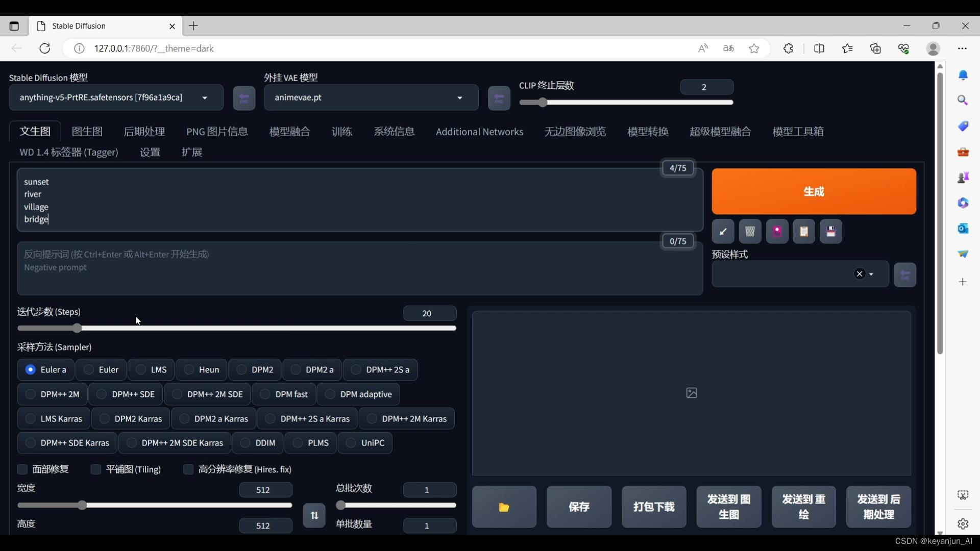Save prompt as style with floppy icon
The width and height of the screenshot is (980, 551).
831,232
